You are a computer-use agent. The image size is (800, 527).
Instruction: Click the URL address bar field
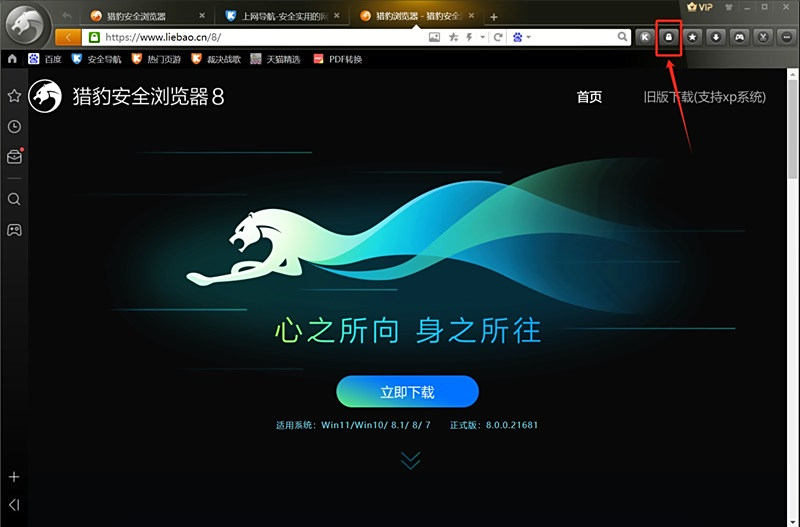pos(263,37)
